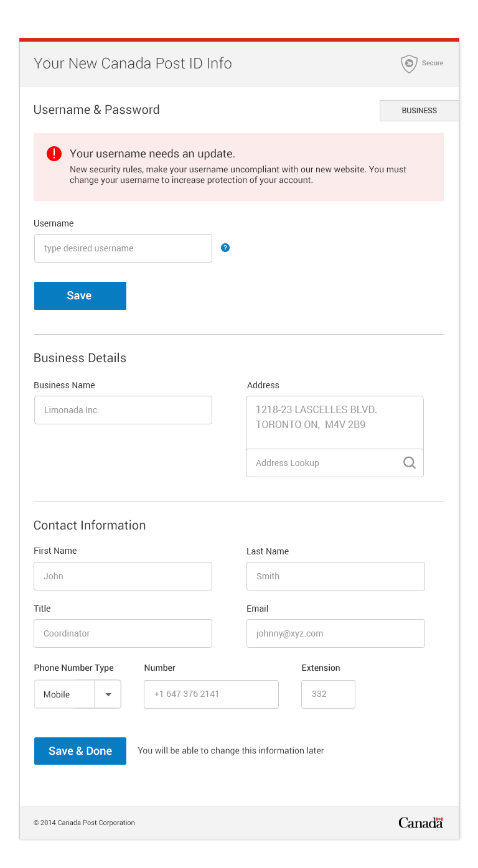Click the Mobile phone type value
Image resolution: width=478 pixels, height=868 pixels.
pos(57,694)
